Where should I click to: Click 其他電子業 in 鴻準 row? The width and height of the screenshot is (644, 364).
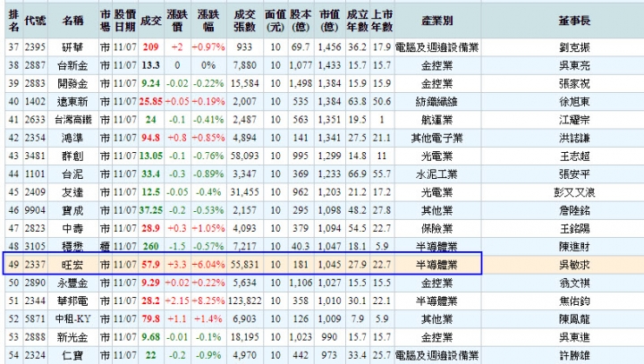pyautogui.click(x=437, y=138)
